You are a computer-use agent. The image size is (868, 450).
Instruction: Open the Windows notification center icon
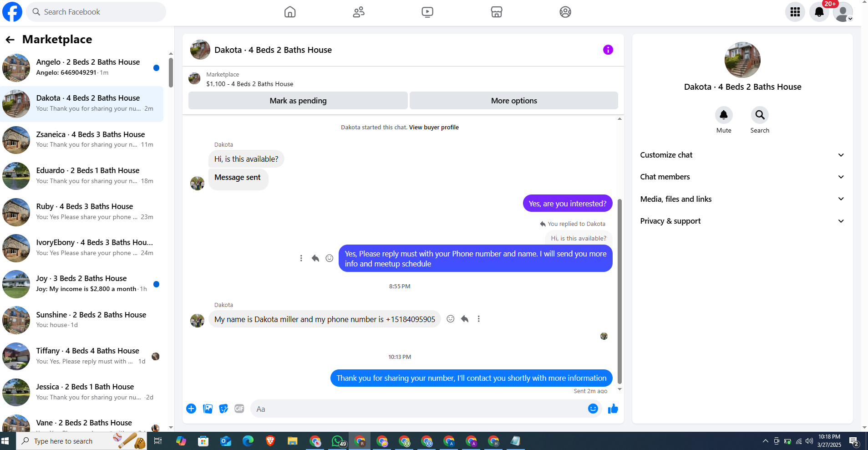(x=854, y=441)
